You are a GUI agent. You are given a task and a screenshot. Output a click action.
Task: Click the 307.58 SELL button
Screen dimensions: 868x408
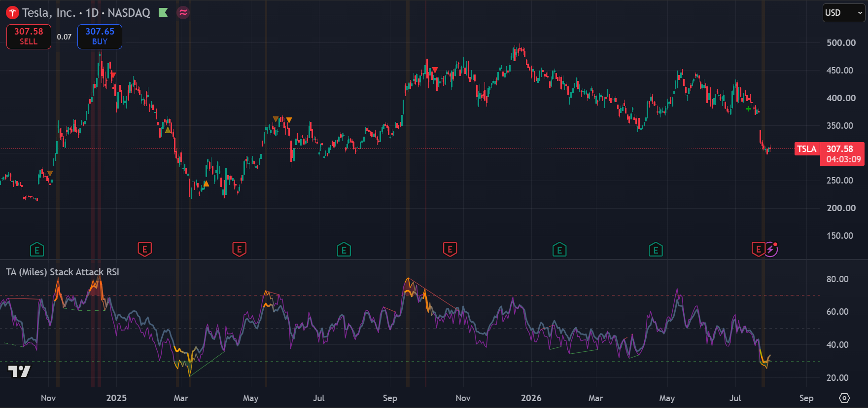[x=29, y=37]
